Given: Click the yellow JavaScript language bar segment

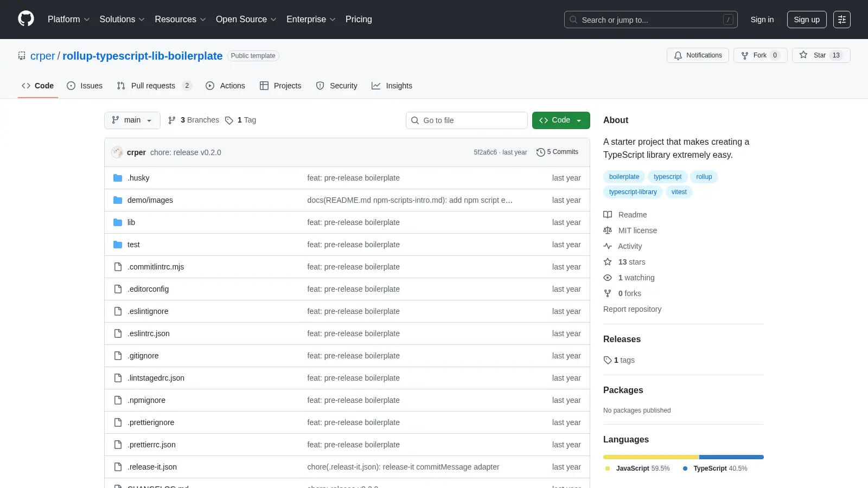Looking at the screenshot, I should [x=651, y=457].
